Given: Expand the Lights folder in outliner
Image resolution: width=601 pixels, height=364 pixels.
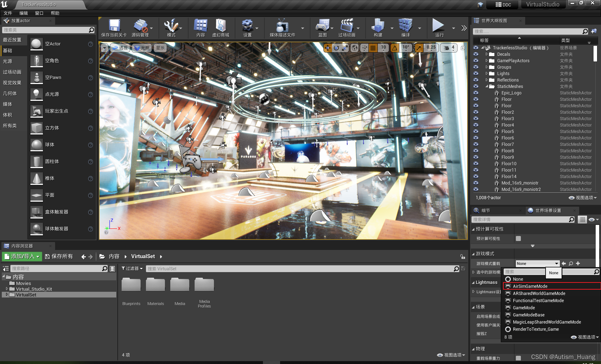Looking at the screenshot, I should coord(487,74).
